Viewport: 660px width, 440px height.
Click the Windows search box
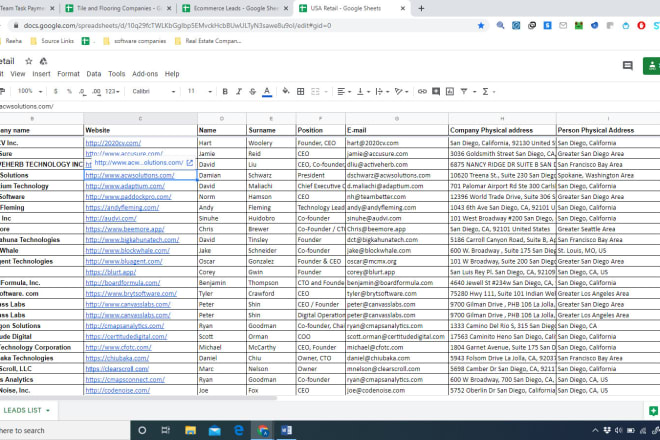click(x=64, y=430)
